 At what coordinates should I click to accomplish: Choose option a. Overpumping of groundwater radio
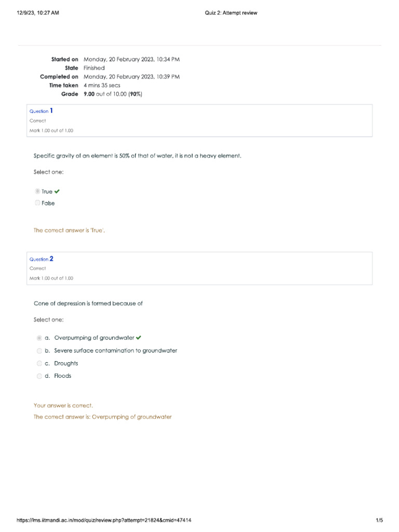(x=39, y=338)
